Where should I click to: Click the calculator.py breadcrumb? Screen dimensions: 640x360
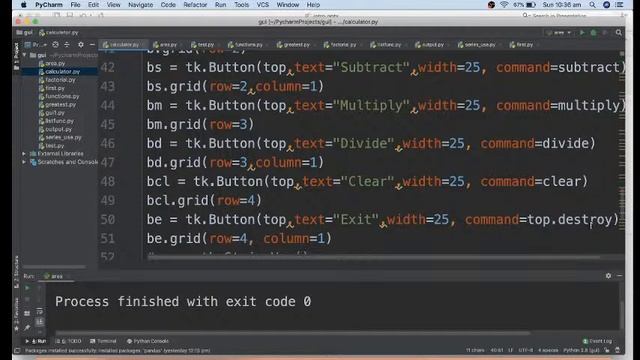[x=59, y=32]
